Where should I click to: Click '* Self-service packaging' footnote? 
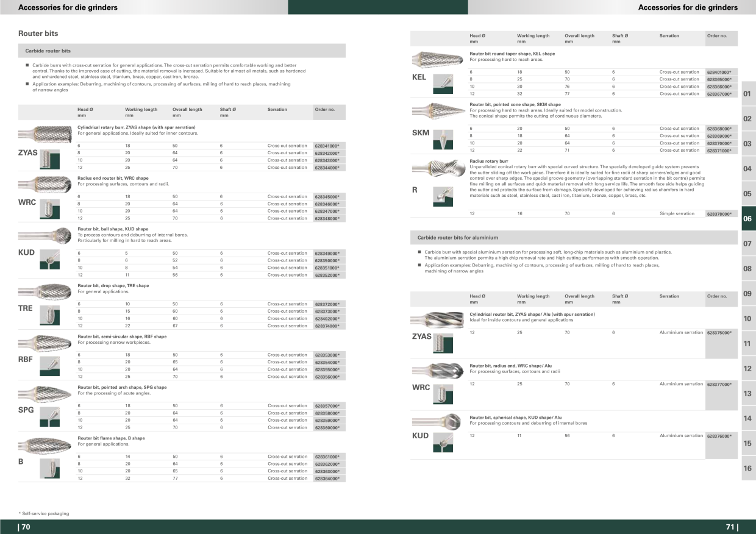pyautogui.click(x=43, y=513)
